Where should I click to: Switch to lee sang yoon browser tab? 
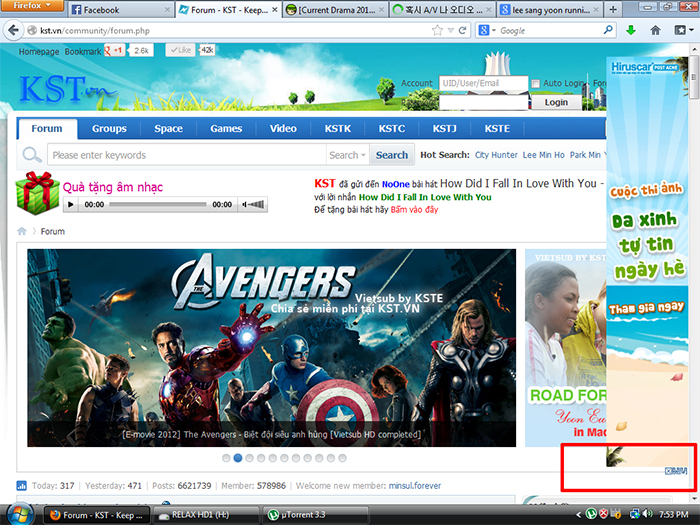(x=550, y=9)
